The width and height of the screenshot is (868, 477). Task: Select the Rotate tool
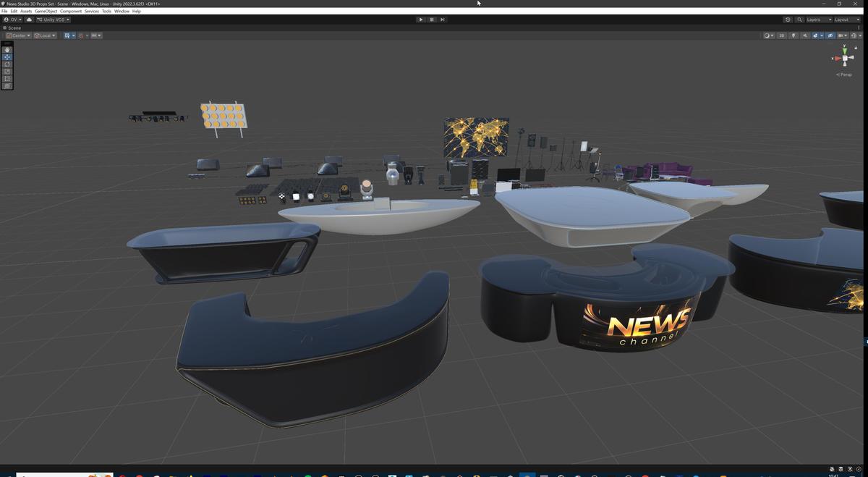coord(7,64)
